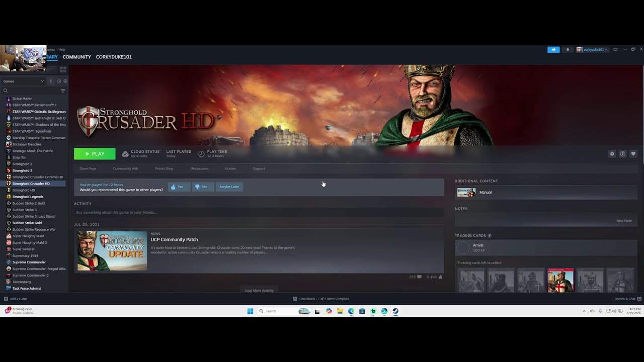Open the UCP Community Patch news thumbnail
Screen dimensions: 644x362
coord(112,251)
